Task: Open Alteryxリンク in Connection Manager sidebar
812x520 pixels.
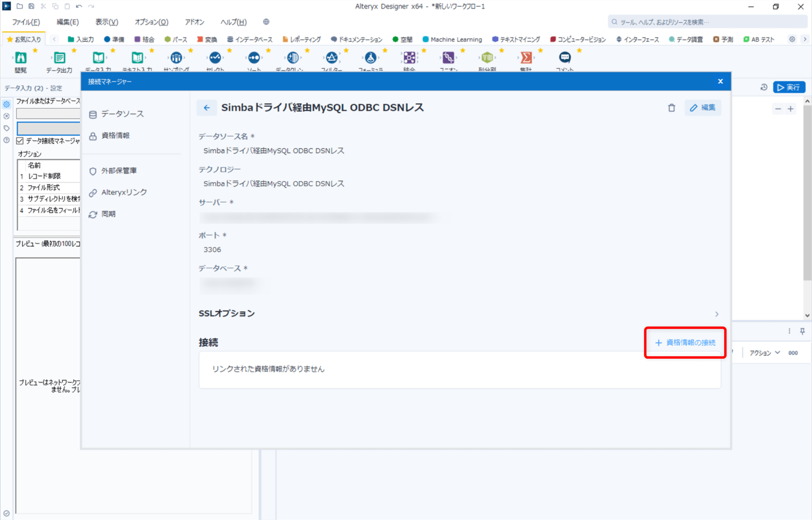Action: pos(118,192)
